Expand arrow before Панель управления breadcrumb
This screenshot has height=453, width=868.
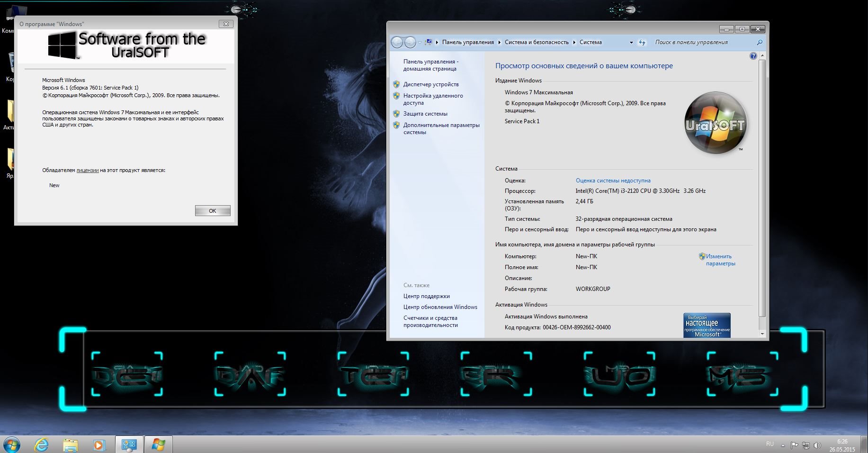[x=437, y=42]
